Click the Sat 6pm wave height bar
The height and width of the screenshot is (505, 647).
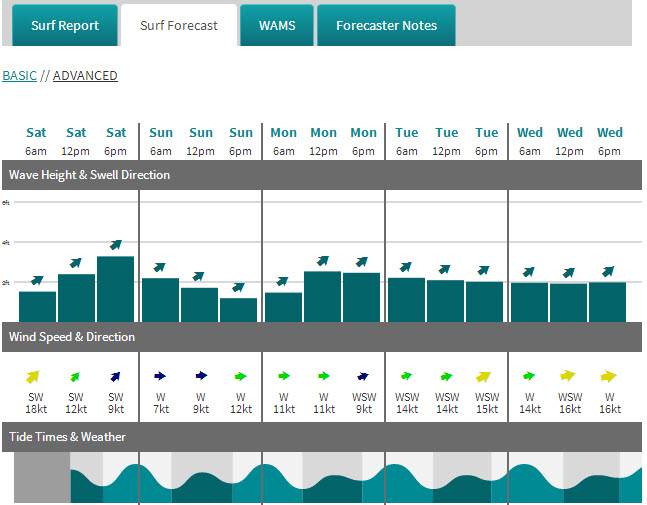pos(116,289)
